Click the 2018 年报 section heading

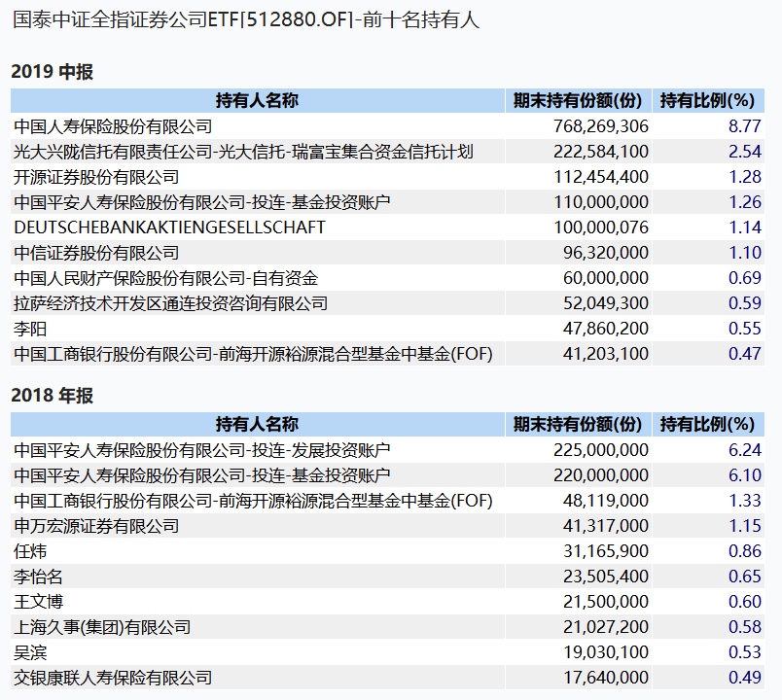52,396
